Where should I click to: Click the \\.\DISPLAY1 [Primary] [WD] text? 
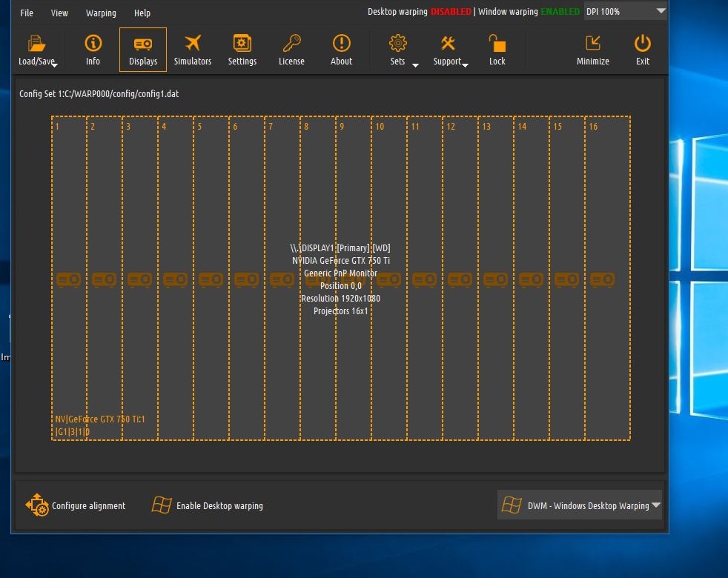pyautogui.click(x=340, y=248)
